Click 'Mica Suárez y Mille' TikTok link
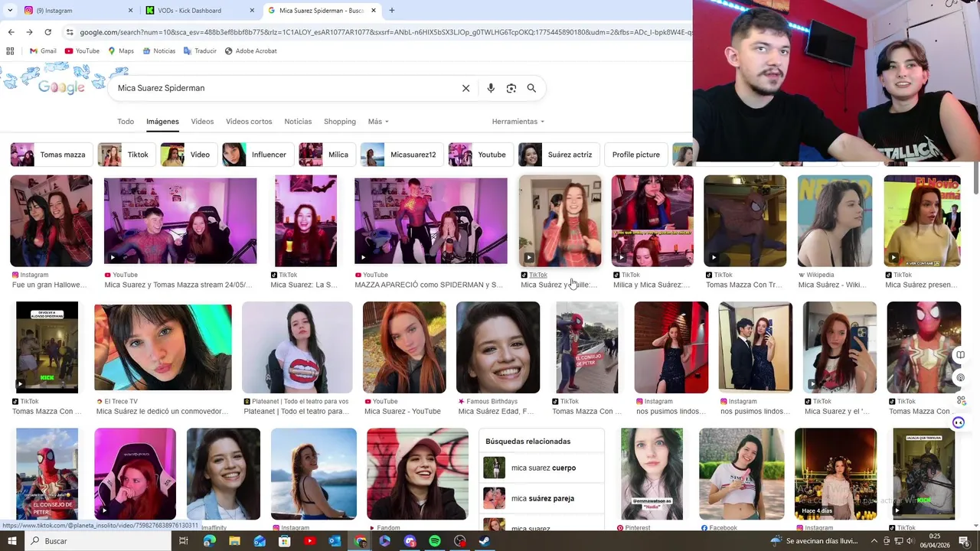This screenshot has height=551, width=980. click(559, 285)
